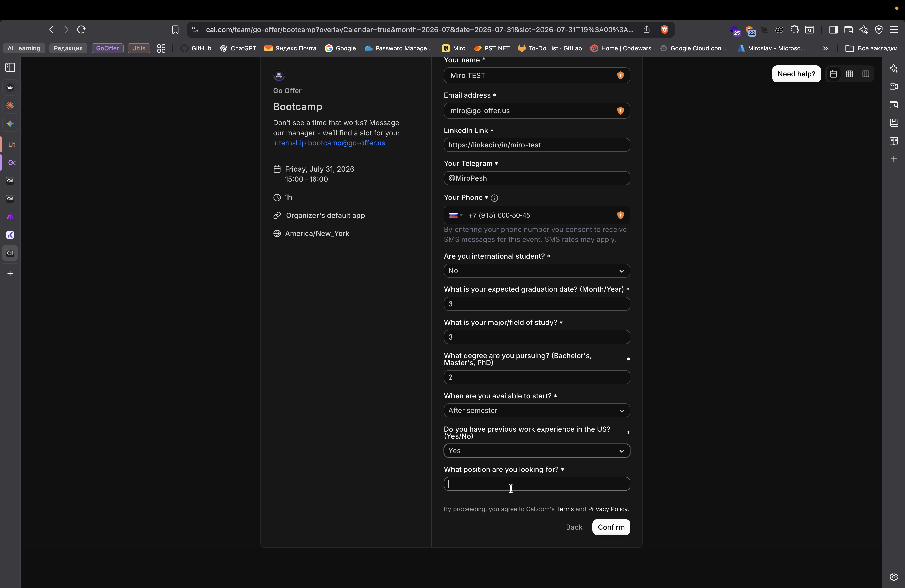Open the phone country flag dropdown
The width and height of the screenshot is (905, 588).
(455, 215)
